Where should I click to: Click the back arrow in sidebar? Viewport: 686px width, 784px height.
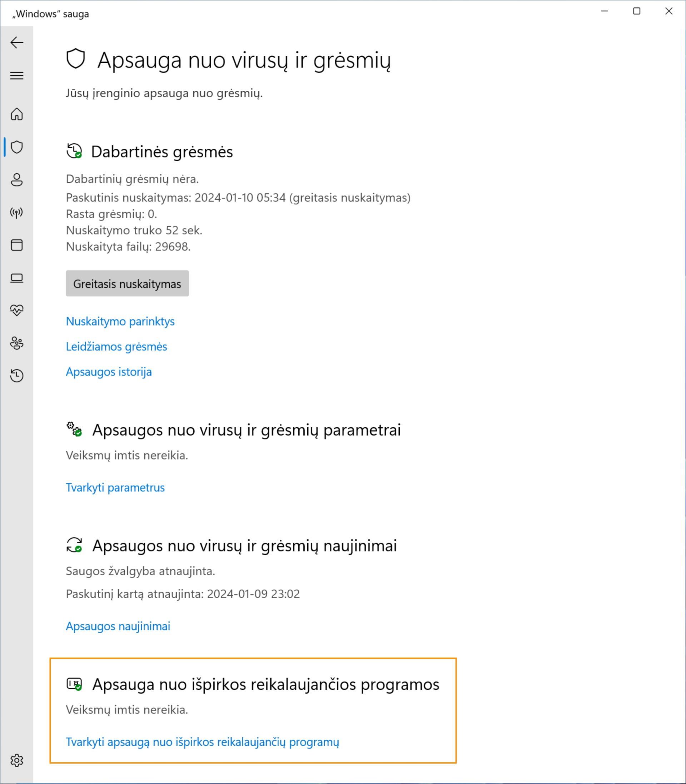tap(17, 43)
